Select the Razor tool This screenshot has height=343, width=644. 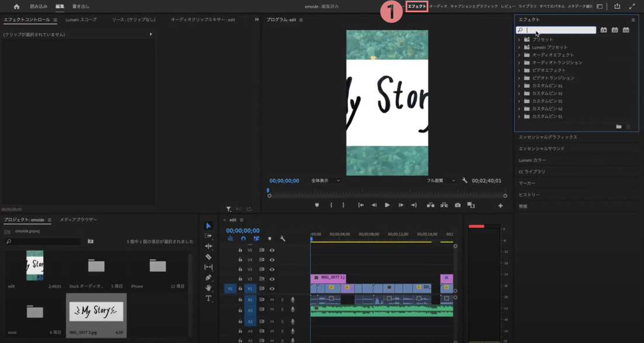[208, 257]
